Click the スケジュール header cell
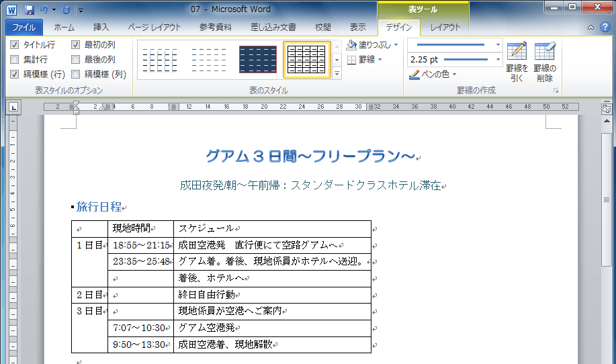 (272, 228)
